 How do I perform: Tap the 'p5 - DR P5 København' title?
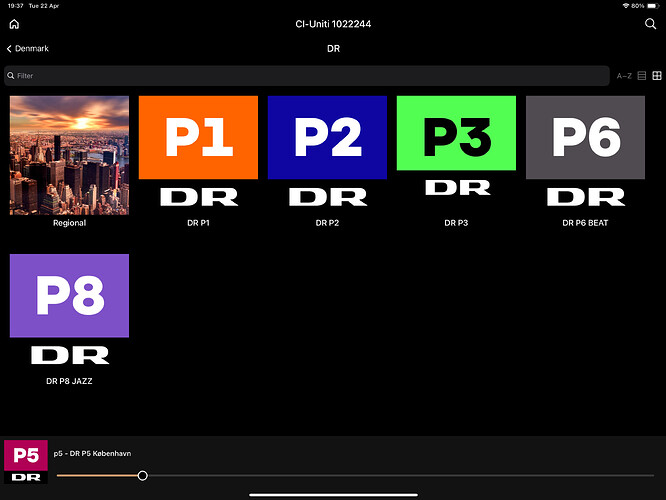pos(92,454)
